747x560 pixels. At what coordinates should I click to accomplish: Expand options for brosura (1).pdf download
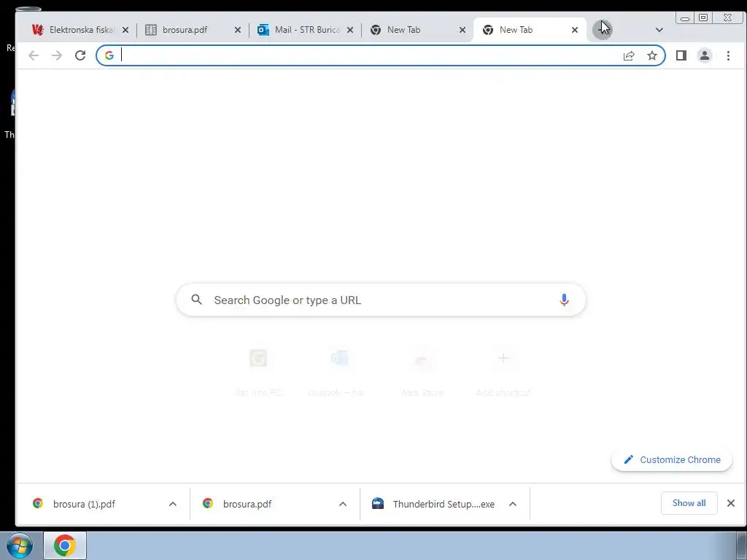(173, 504)
